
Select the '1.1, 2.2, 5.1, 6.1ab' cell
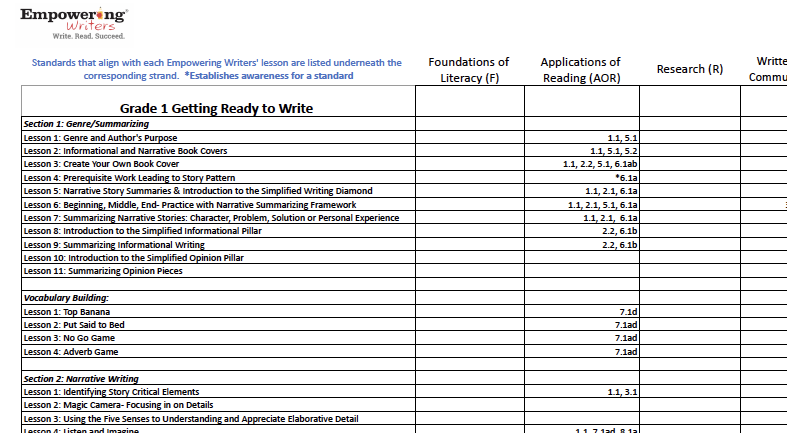[x=601, y=164]
